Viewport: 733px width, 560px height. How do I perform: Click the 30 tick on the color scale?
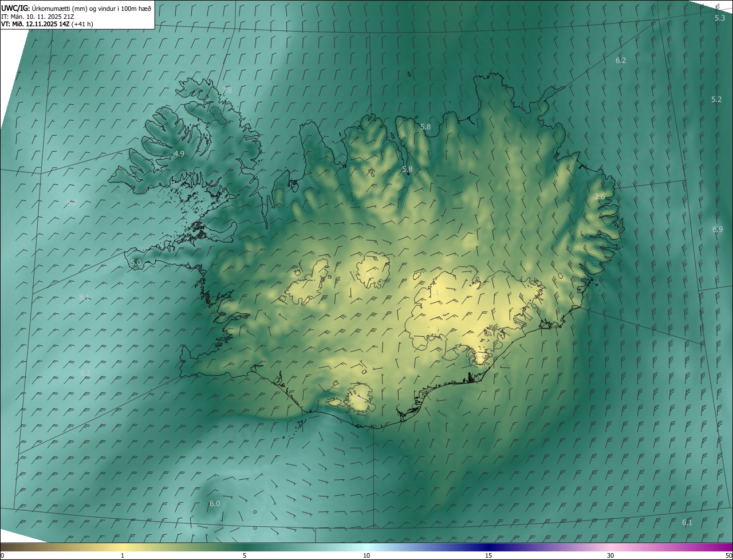point(610,556)
